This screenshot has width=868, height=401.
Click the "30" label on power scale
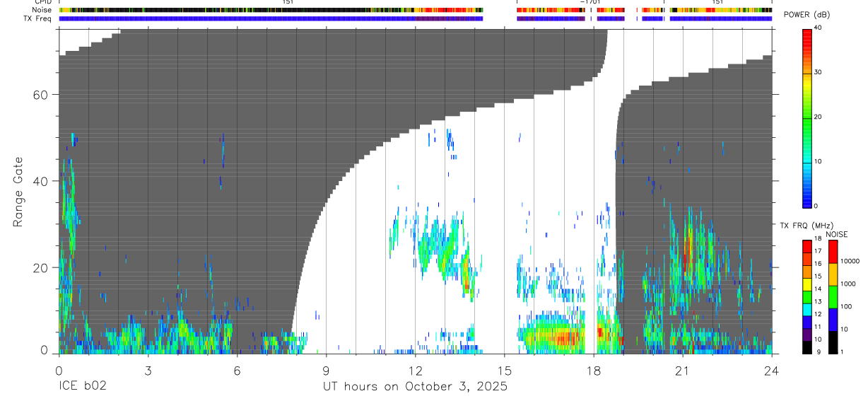coord(819,72)
